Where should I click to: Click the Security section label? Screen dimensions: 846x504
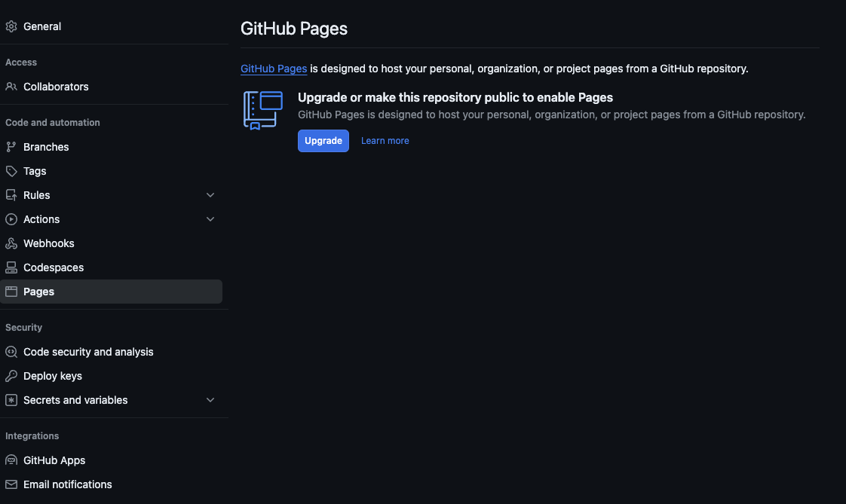pyautogui.click(x=23, y=328)
